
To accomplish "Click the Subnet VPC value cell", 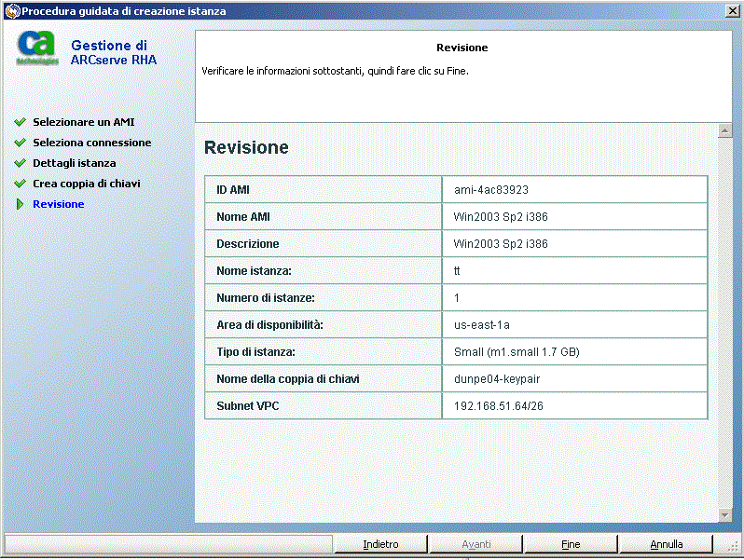I will [x=574, y=406].
